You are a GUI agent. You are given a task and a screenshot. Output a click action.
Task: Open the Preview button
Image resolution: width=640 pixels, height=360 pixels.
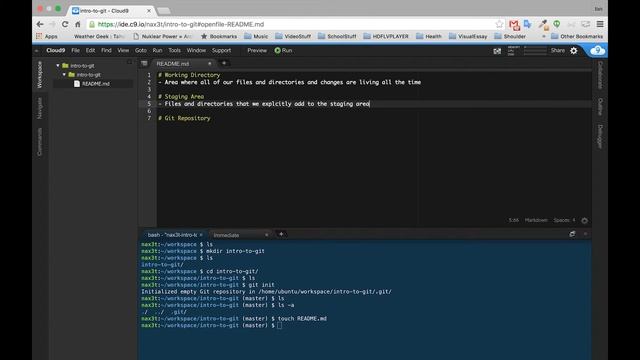pos(257,51)
